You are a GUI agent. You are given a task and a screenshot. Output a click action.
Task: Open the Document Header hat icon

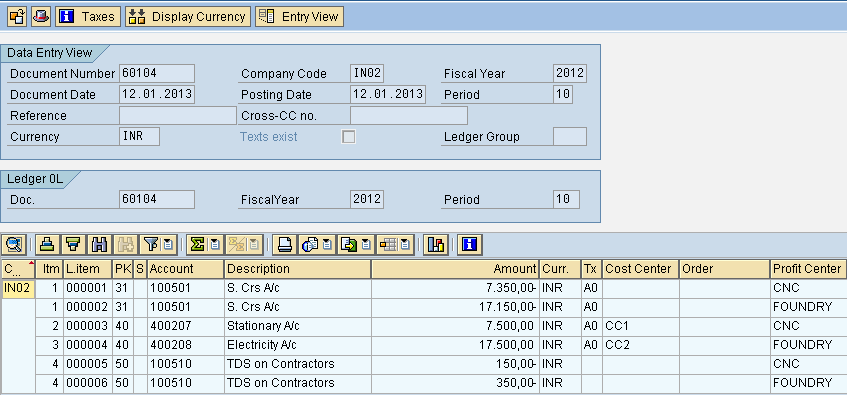tap(41, 16)
